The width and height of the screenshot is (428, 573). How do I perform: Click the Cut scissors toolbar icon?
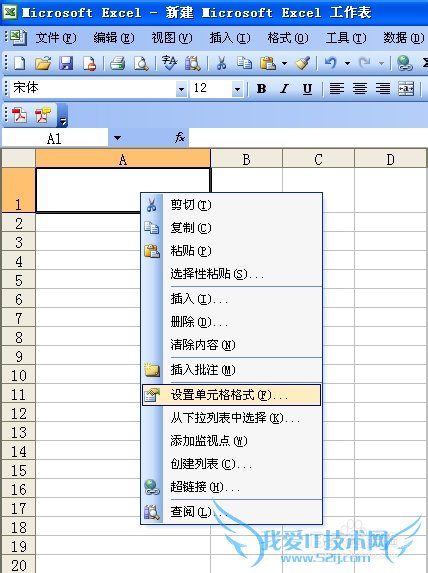(x=221, y=63)
